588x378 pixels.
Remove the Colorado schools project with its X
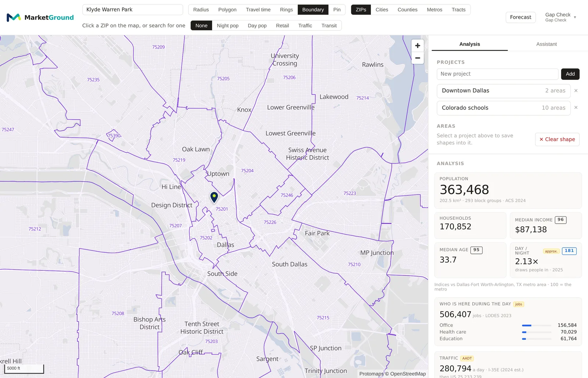coord(576,108)
